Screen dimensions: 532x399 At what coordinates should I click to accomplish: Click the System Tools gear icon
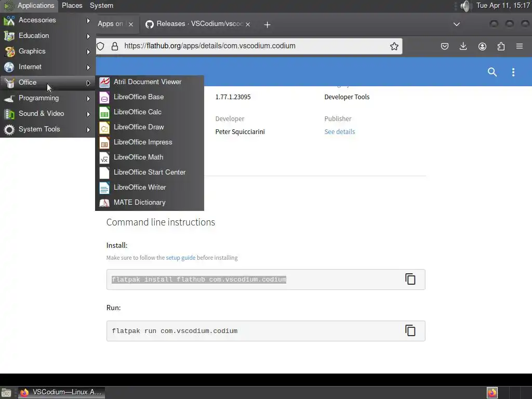(9, 129)
